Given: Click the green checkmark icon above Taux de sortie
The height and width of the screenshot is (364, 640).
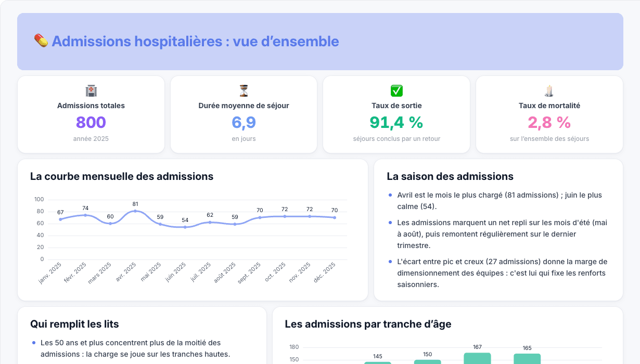Looking at the screenshot, I should click(x=396, y=91).
